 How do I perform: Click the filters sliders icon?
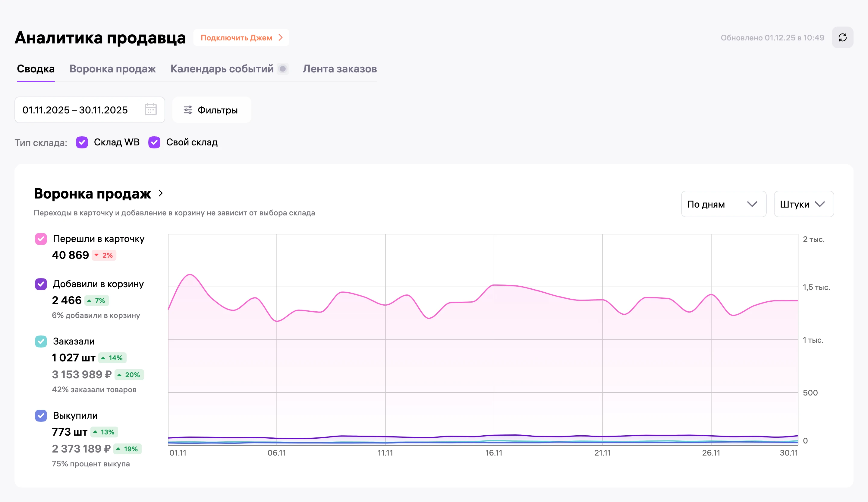tap(188, 110)
